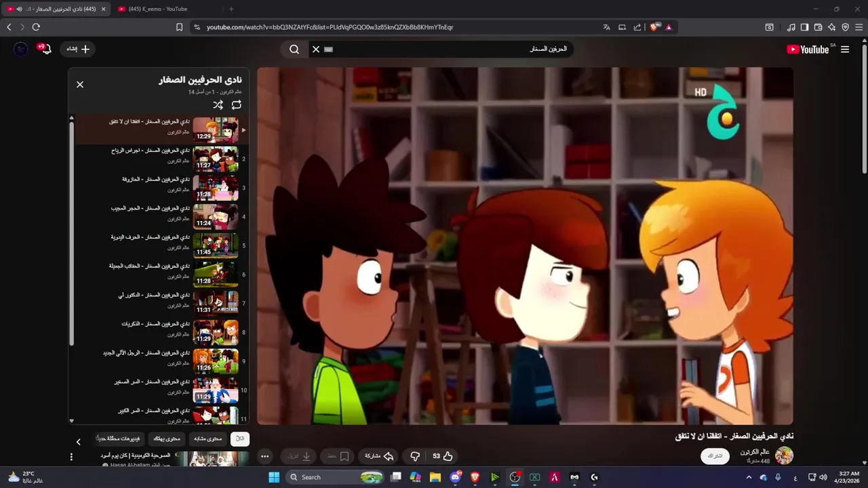Open Brave Wallet icon
The height and width of the screenshot is (488, 868).
click(818, 27)
